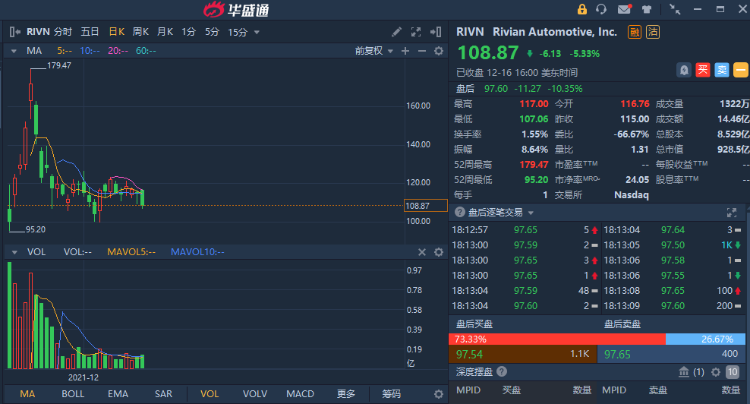Open help icon beside depth quotes
The height and width of the screenshot is (404, 750).
(502, 371)
